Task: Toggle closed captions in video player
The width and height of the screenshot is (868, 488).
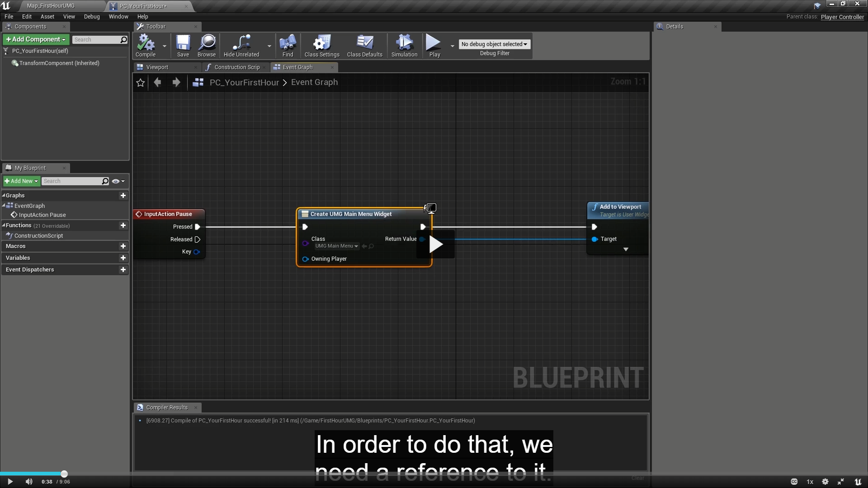Action: pyautogui.click(x=794, y=482)
